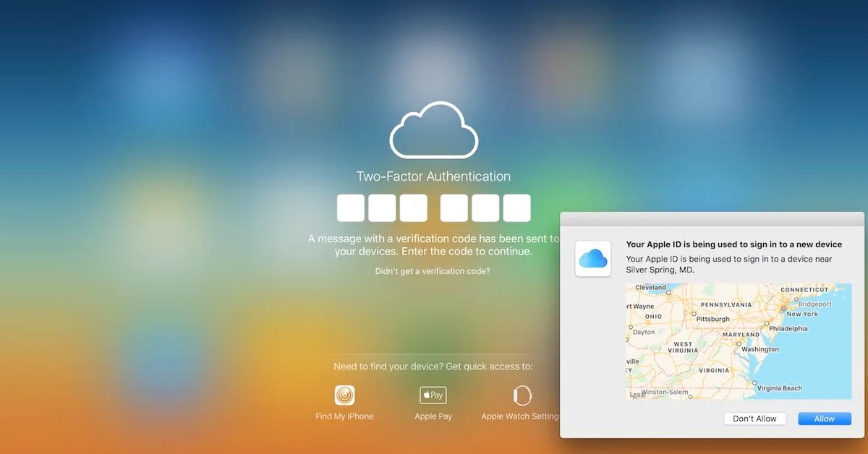Viewport: 868px width, 454px height.
Task: Click the bold new-device alert title
Action: [x=733, y=244]
